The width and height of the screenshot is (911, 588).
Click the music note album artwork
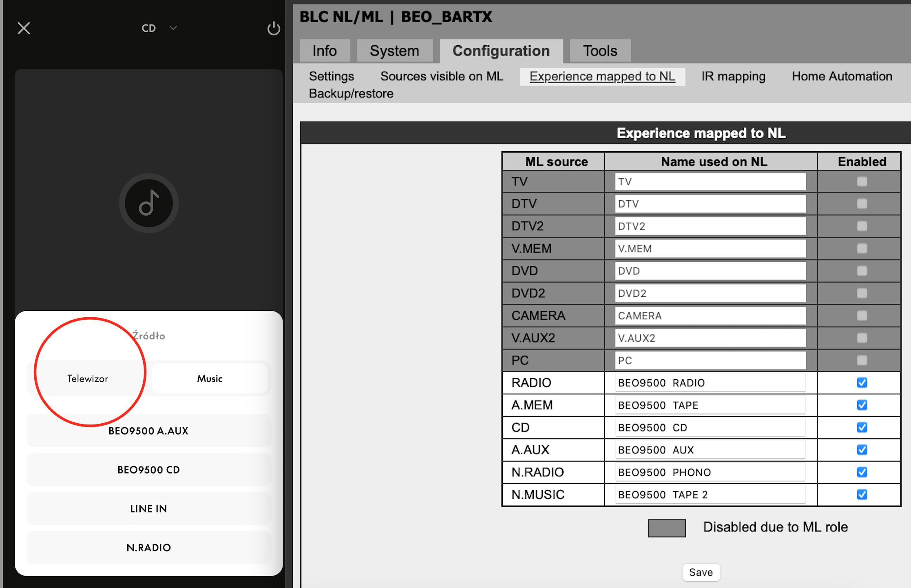click(149, 203)
